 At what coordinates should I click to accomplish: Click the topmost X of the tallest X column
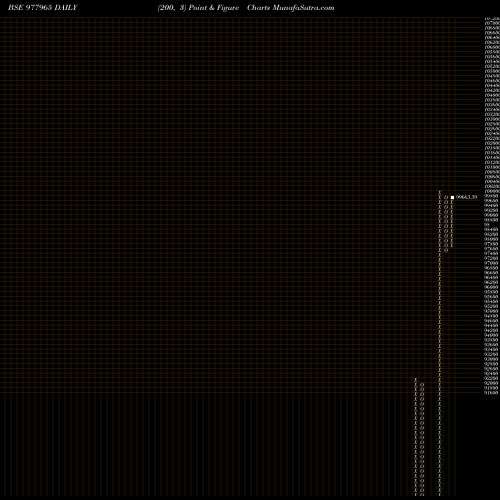tap(440, 192)
